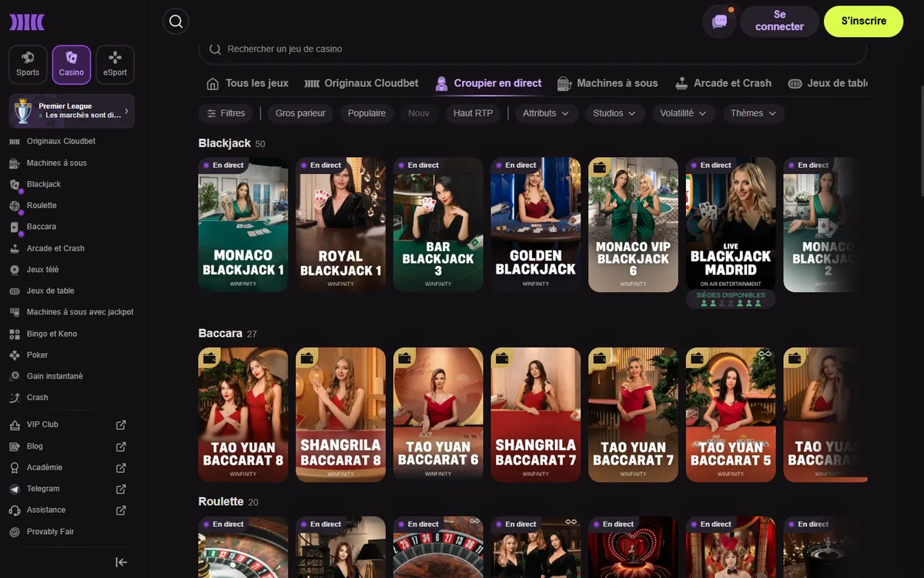Click the Roulette sidebar icon
924x578 pixels.
click(x=14, y=206)
